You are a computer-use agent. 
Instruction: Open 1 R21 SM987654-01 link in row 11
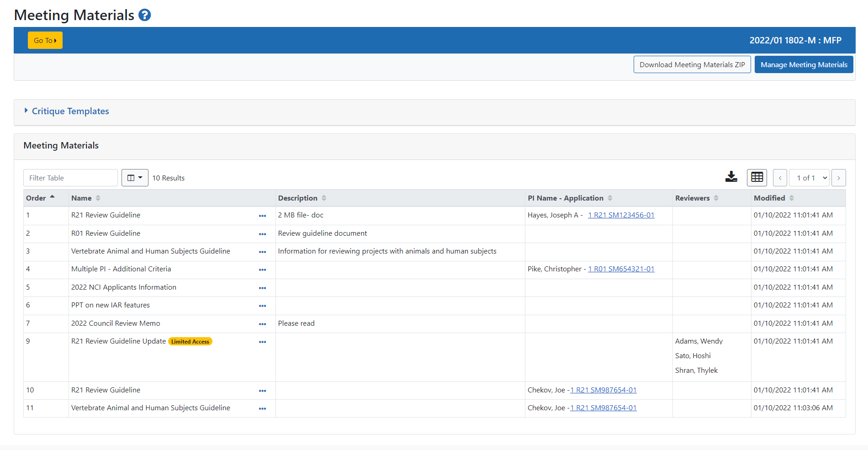[603, 408]
